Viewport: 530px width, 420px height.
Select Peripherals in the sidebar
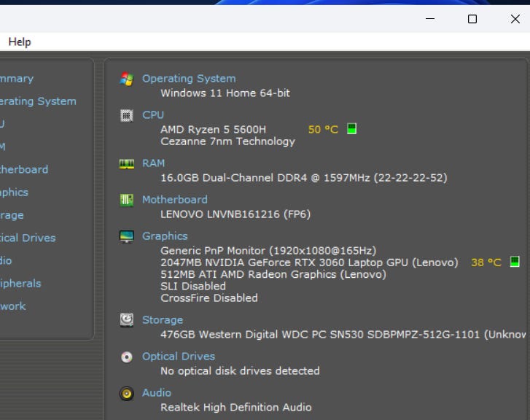20,284
